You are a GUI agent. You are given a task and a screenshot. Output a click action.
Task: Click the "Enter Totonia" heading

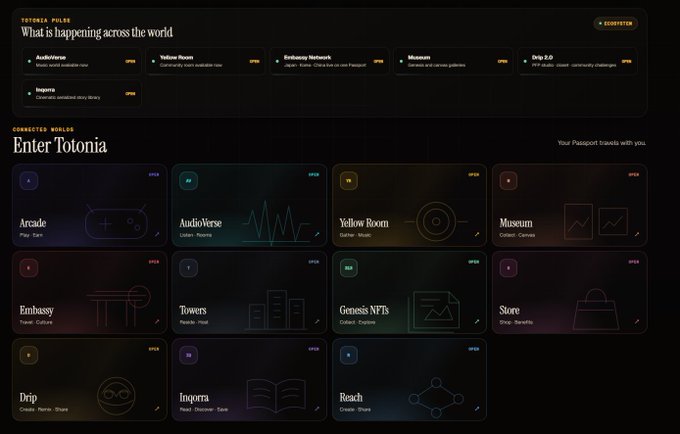click(x=60, y=145)
